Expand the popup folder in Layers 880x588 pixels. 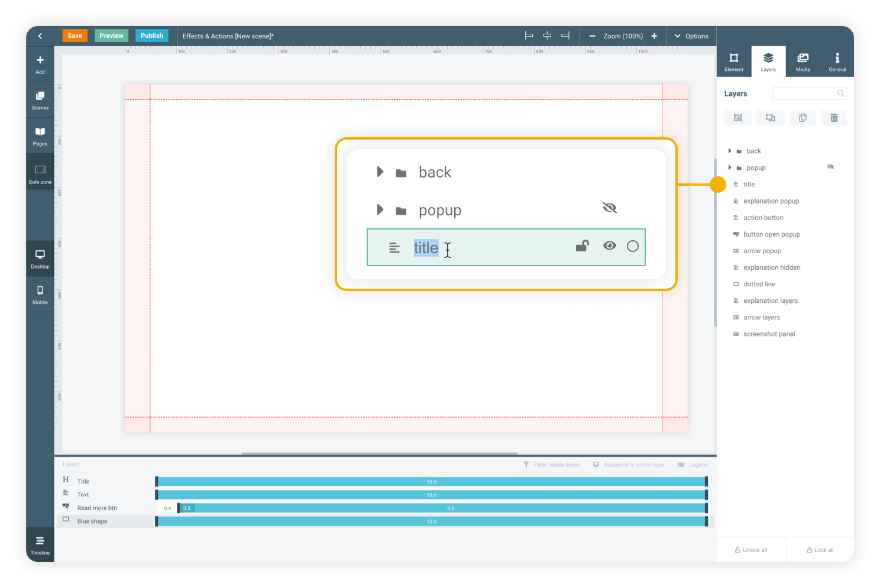point(730,168)
